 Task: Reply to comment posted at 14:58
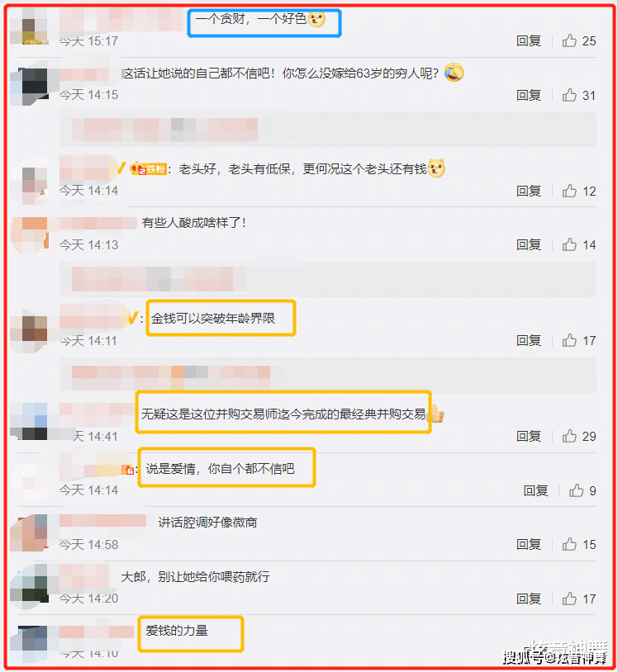[x=529, y=544]
